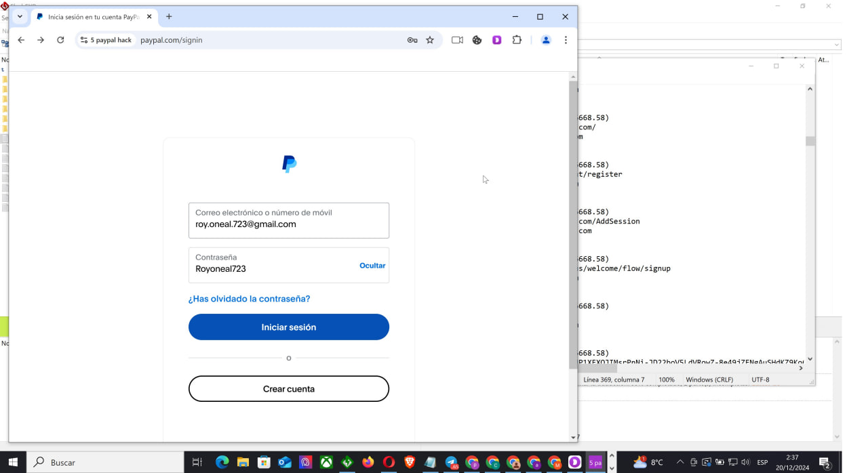This screenshot has height=473, width=868.
Task: Launch Opera from taskbar
Action: [389, 462]
